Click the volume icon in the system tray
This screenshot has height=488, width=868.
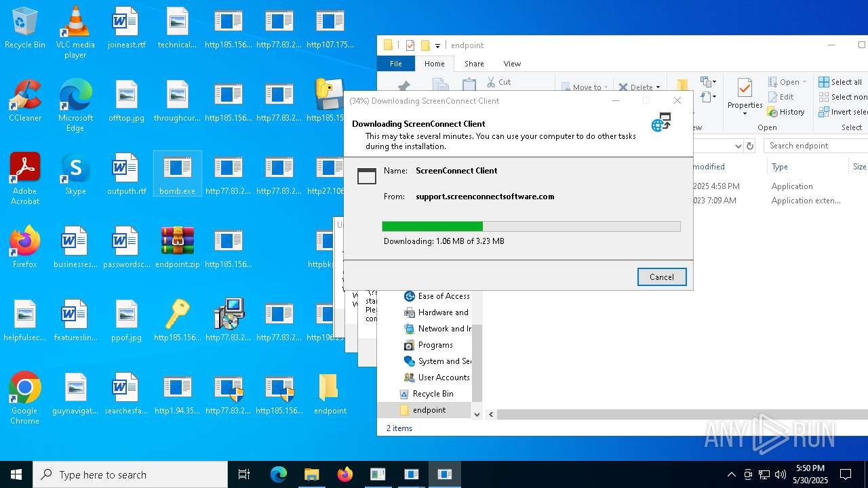pyautogui.click(x=781, y=474)
